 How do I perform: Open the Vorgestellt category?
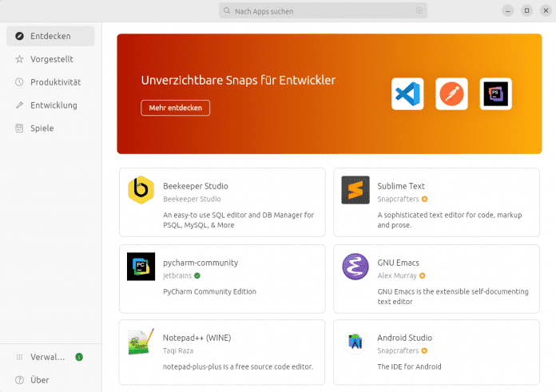50,59
